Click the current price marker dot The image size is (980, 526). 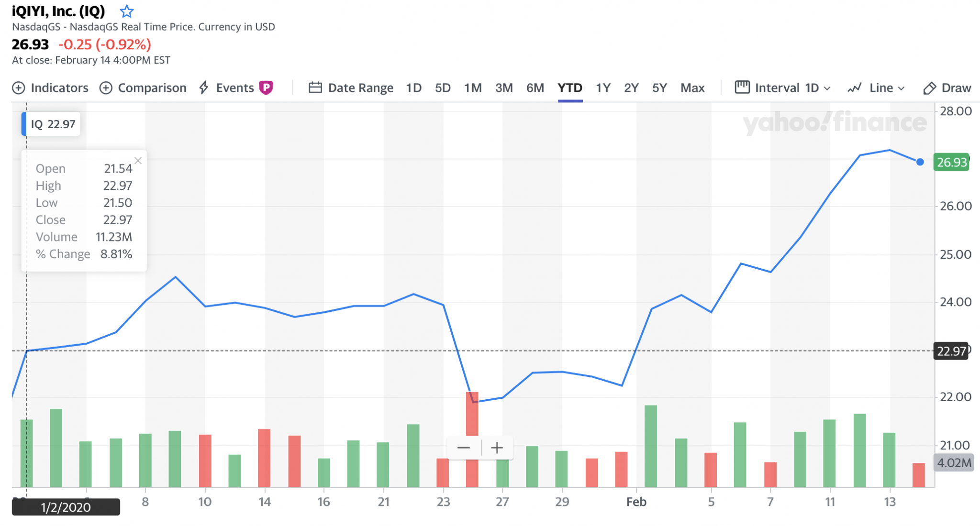[x=920, y=162]
